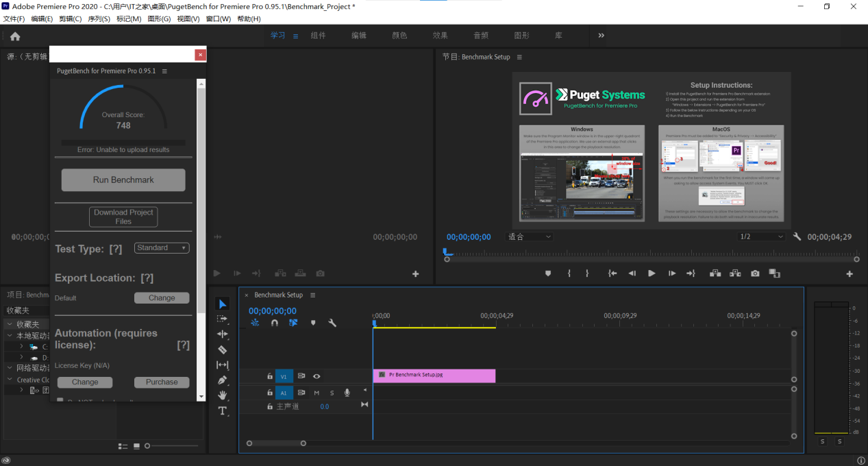Open the 序列(S) menu
The image size is (868, 466).
coord(99,19)
